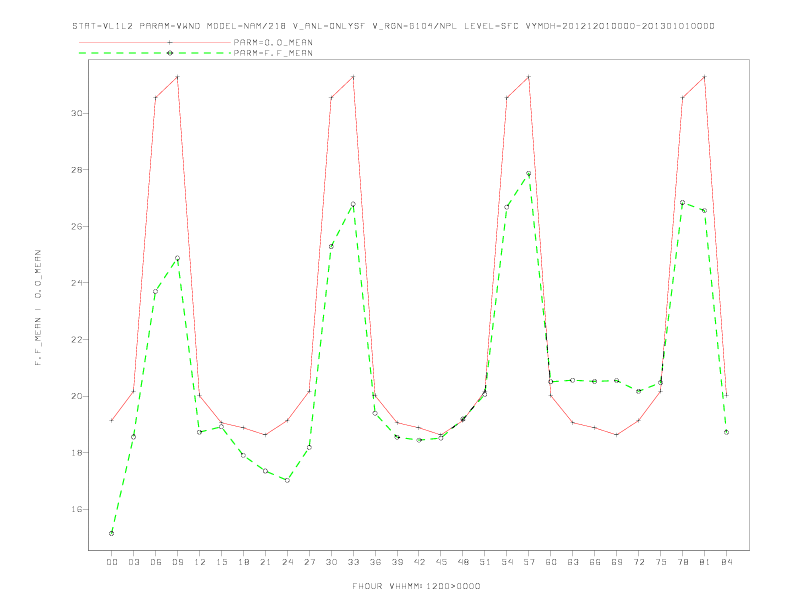Click the vertical axis label F.F_MEAN | O.O_MEAN
Image resolution: width=792 pixels, height=612 pixels.
pyautogui.click(x=38, y=308)
